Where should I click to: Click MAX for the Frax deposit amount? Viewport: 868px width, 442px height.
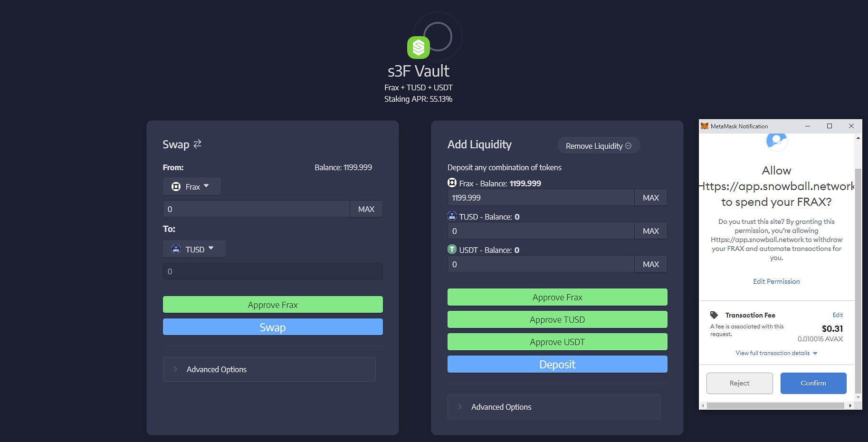651,198
